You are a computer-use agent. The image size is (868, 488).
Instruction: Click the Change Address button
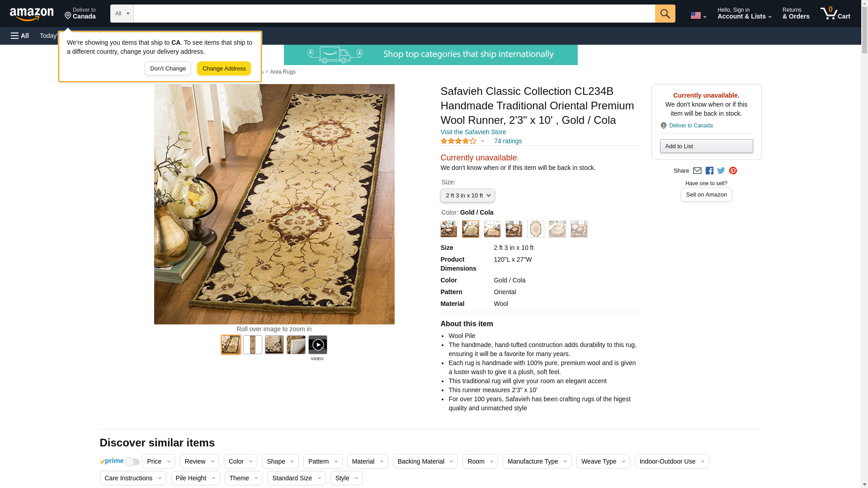224,69
